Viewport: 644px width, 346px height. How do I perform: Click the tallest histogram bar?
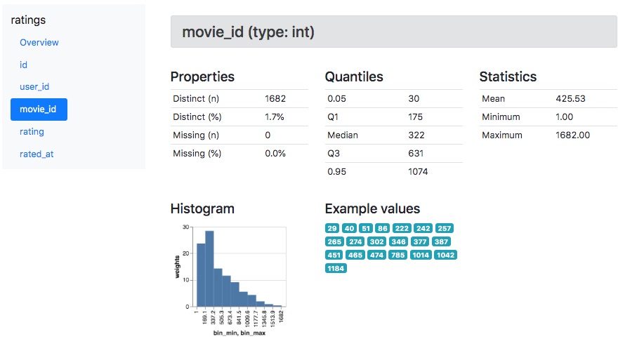click(209, 268)
